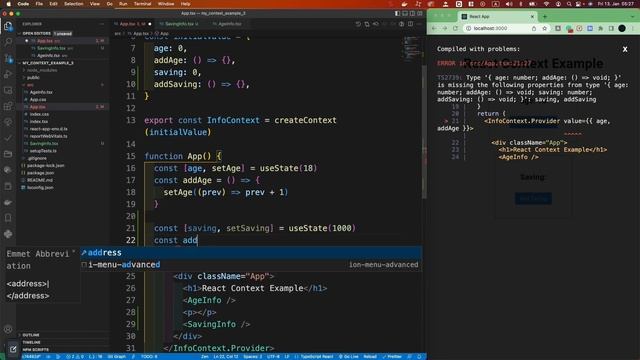The width and height of the screenshot is (640, 360).
Task: Click Ln 22, Col 12 in status bar
Action: pos(225,357)
